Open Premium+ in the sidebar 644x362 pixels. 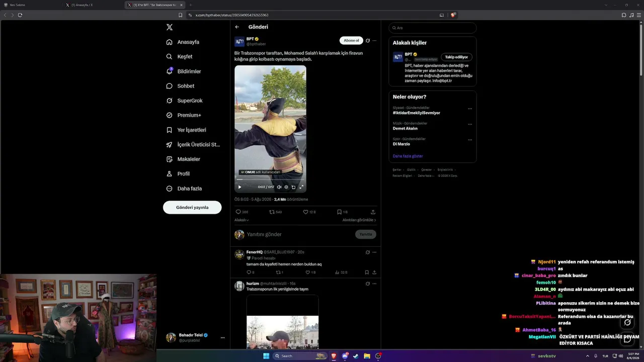(x=184, y=115)
